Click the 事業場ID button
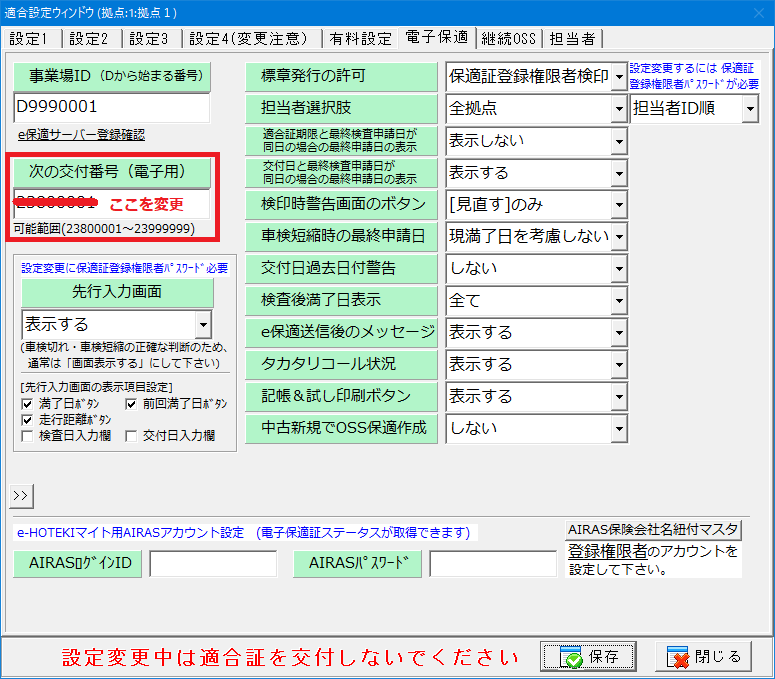 tap(112, 76)
